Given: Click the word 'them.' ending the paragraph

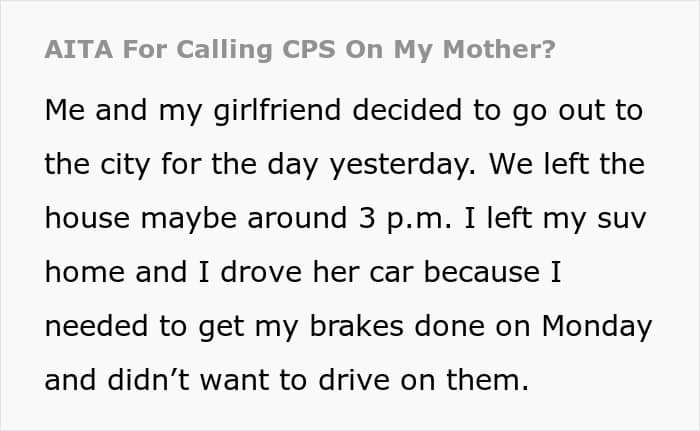Looking at the screenshot, I should pyautogui.click(x=488, y=380).
